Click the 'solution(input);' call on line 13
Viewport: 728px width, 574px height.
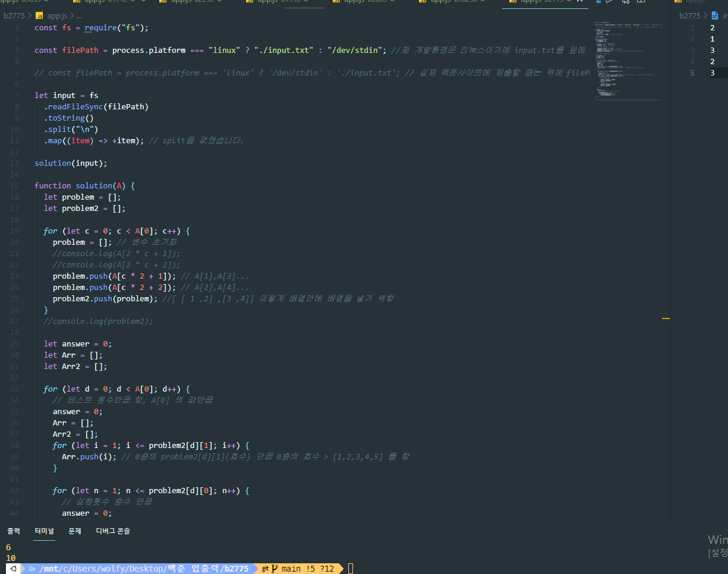tap(71, 163)
